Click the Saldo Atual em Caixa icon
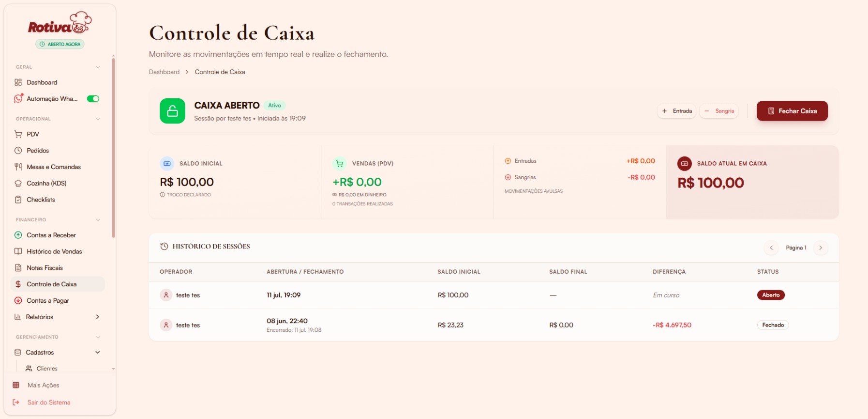 685,164
